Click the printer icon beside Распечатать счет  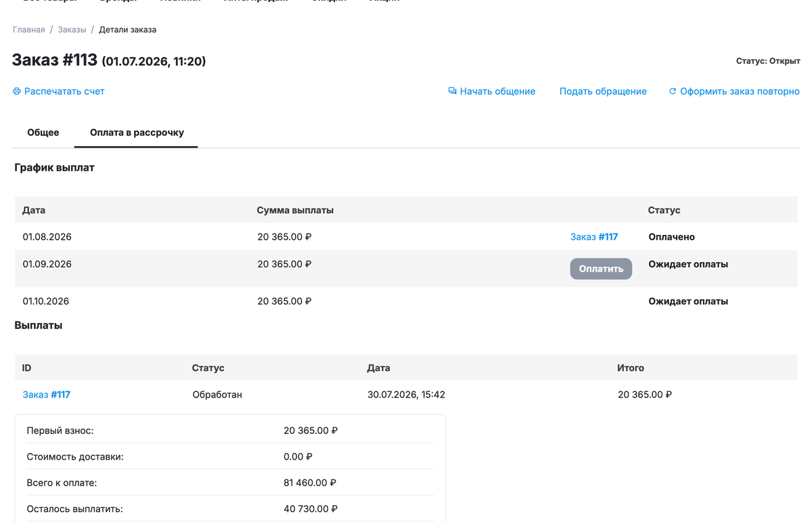point(17,91)
